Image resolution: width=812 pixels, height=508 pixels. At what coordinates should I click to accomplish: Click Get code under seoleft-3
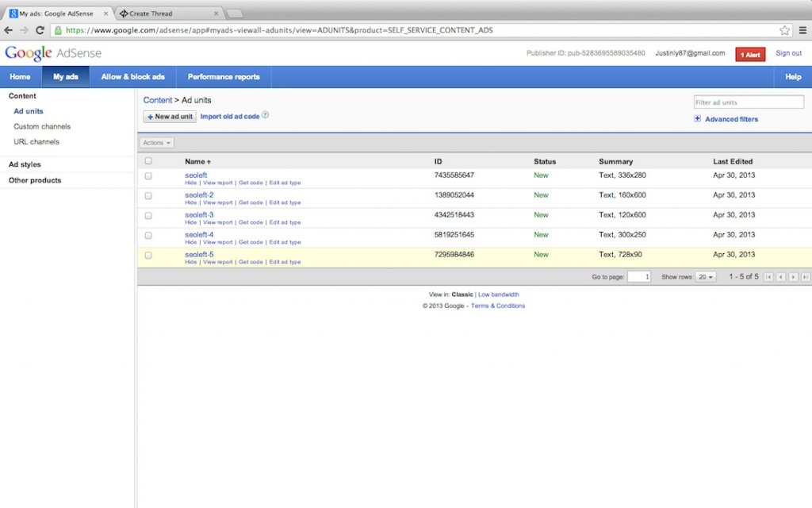click(x=250, y=223)
